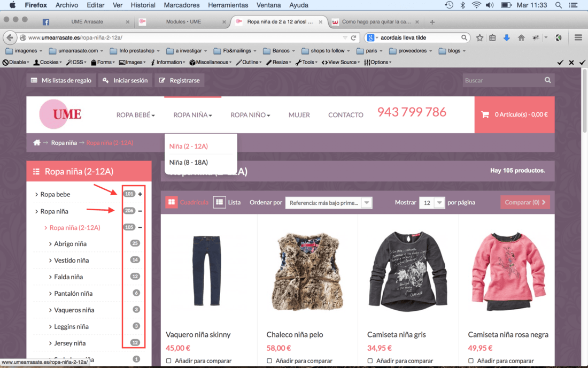The image size is (588, 368).
Task: Open the Historial menu
Action: pyautogui.click(x=143, y=5)
